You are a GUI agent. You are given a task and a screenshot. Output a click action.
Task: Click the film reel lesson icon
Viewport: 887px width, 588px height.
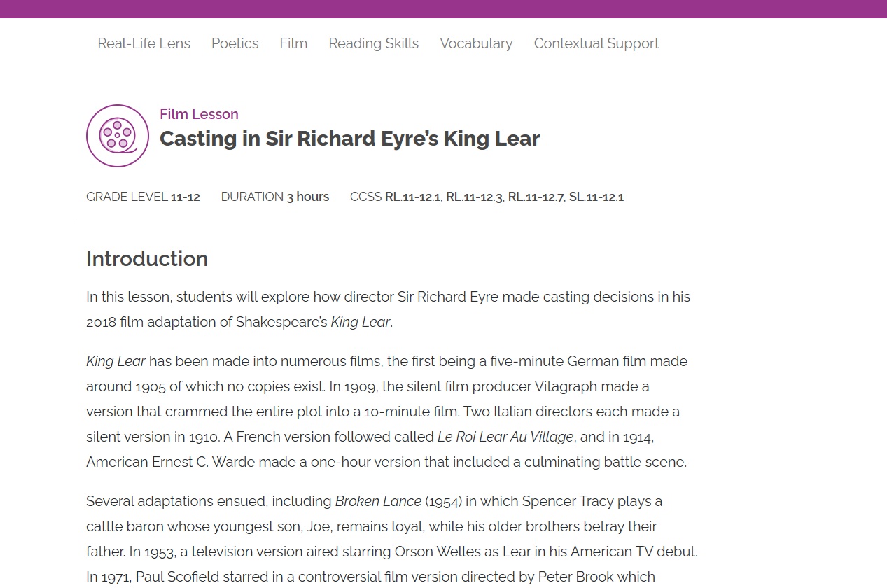tap(118, 136)
